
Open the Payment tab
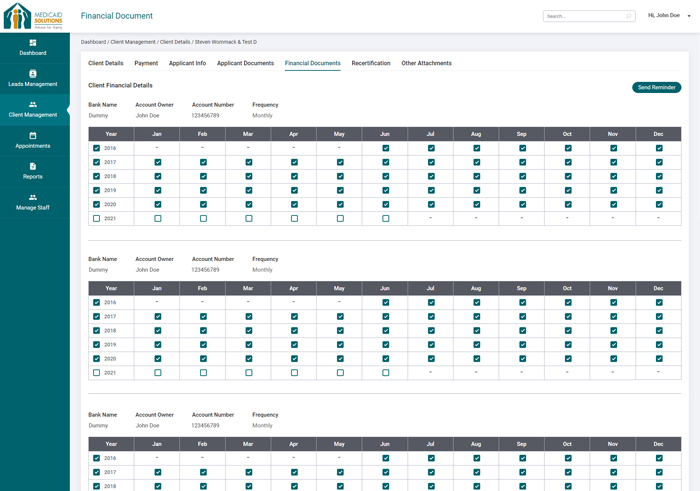click(146, 63)
